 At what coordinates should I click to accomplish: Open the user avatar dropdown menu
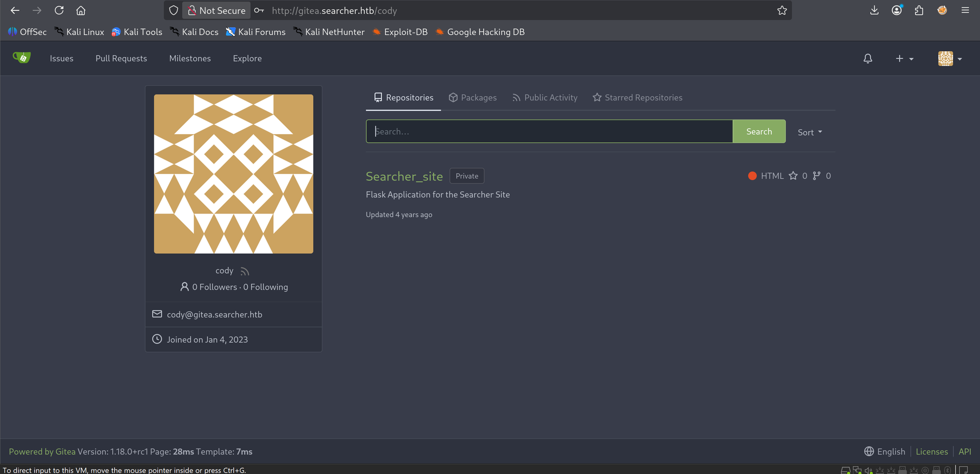click(950, 59)
